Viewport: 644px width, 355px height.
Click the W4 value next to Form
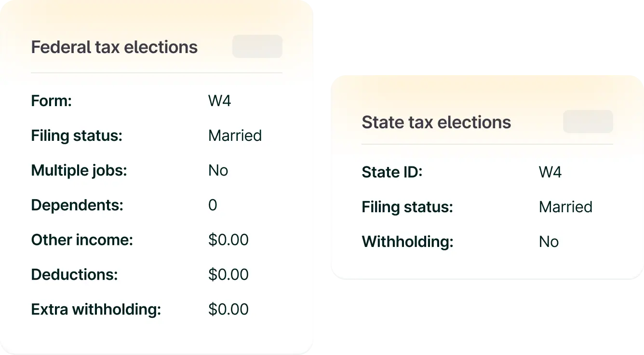click(x=219, y=101)
